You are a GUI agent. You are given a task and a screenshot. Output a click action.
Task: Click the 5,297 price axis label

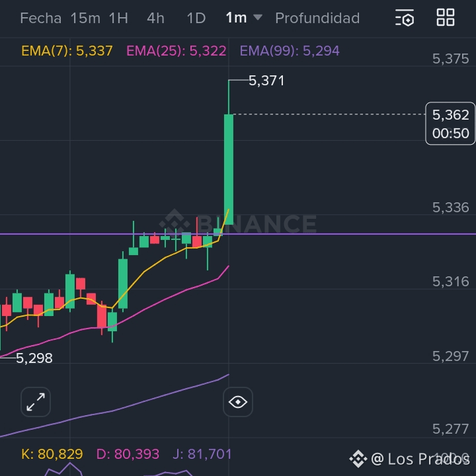450,356
